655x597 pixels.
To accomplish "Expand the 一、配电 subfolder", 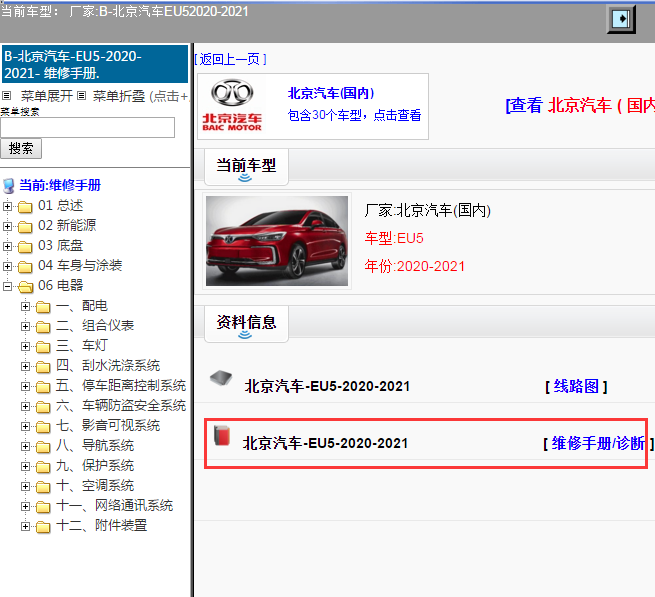I will (25, 306).
